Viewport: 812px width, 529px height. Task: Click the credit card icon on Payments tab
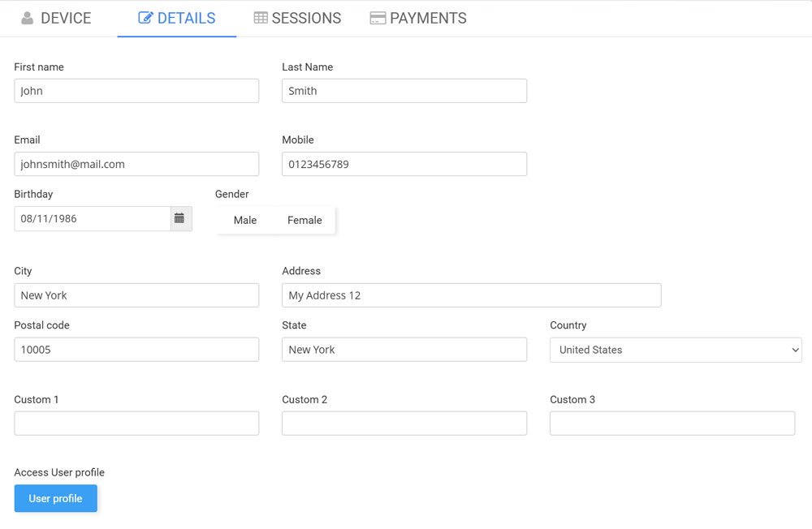coord(378,18)
